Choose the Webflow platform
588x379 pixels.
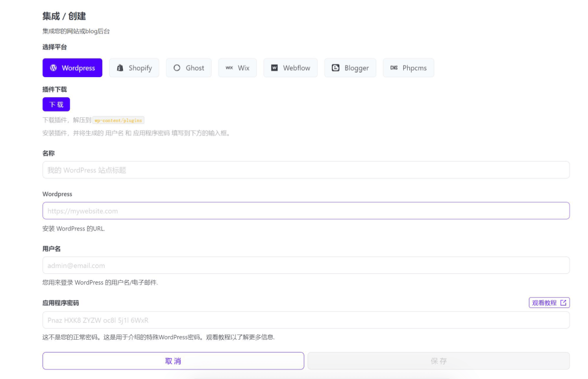pyautogui.click(x=290, y=68)
